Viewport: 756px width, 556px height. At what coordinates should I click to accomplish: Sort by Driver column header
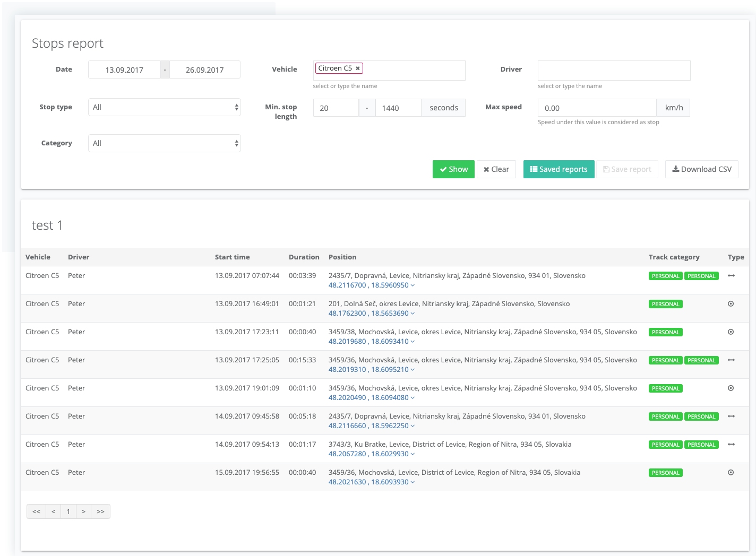(79, 257)
